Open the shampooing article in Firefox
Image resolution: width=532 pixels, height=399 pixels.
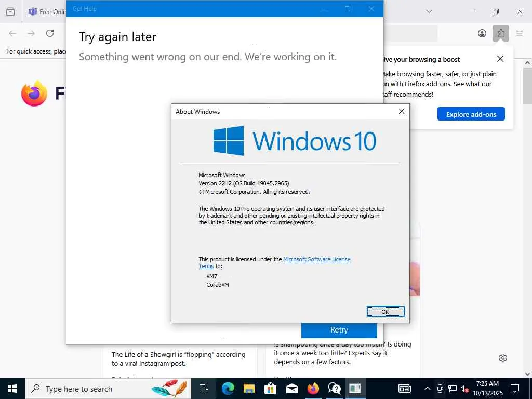pos(342,353)
